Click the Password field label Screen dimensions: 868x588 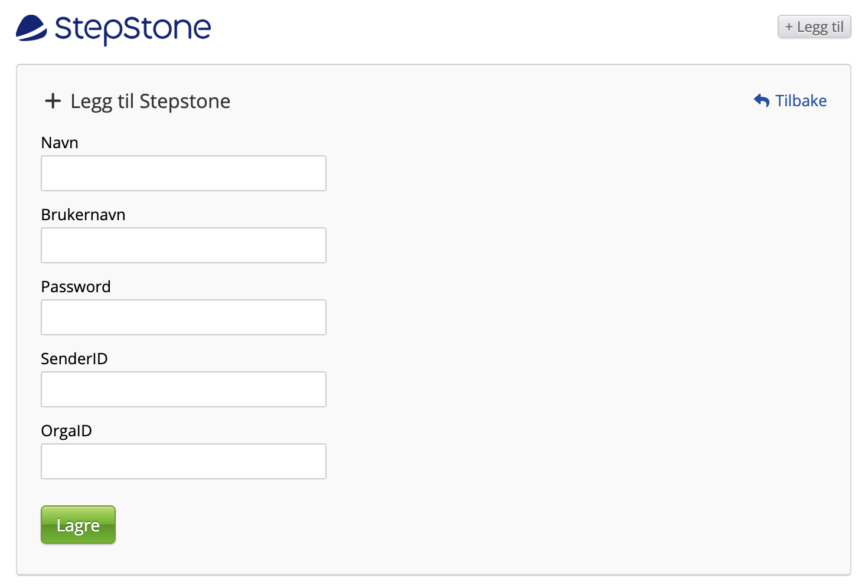coord(76,287)
